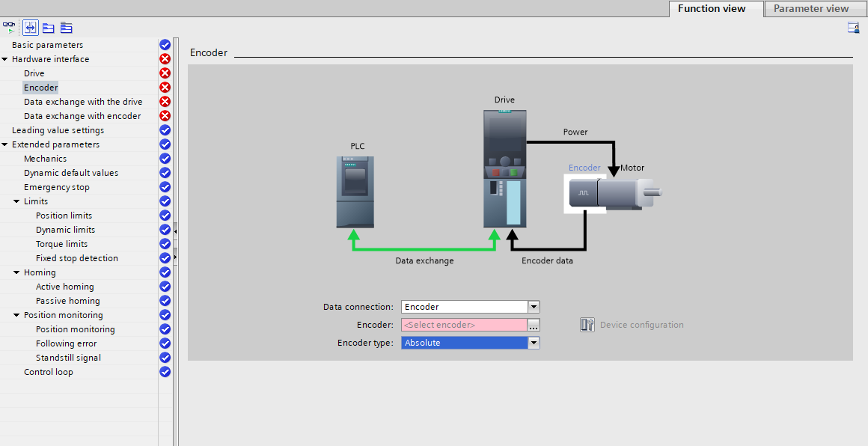Select the Function view tab
The width and height of the screenshot is (868, 446).
click(x=712, y=9)
